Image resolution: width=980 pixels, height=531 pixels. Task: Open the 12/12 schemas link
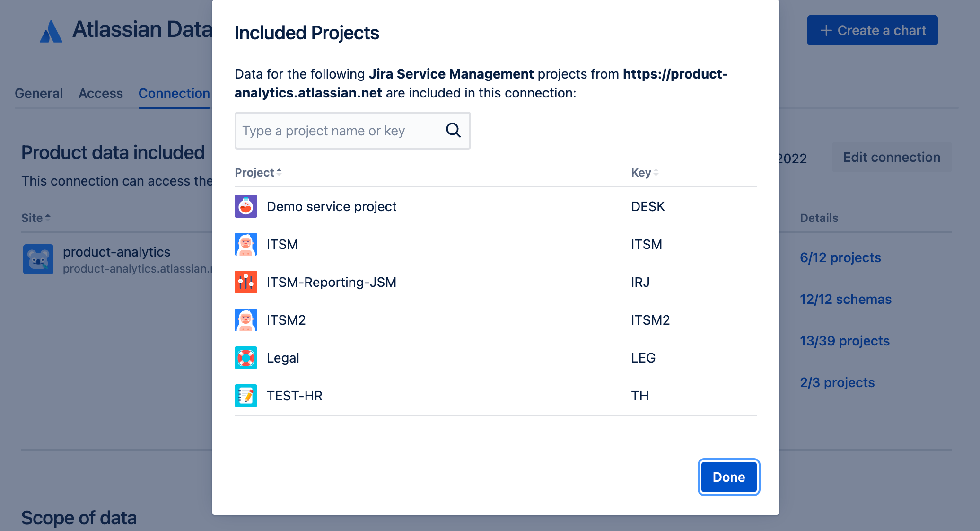coord(845,299)
